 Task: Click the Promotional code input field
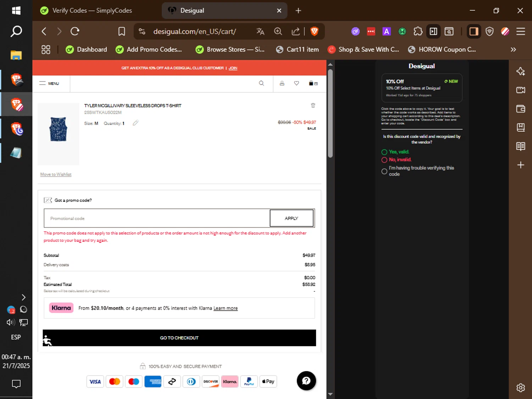(157, 218)
